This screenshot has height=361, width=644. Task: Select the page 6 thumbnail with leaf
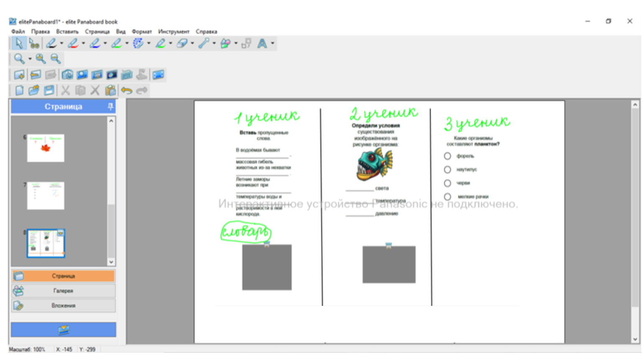(46, 148)
